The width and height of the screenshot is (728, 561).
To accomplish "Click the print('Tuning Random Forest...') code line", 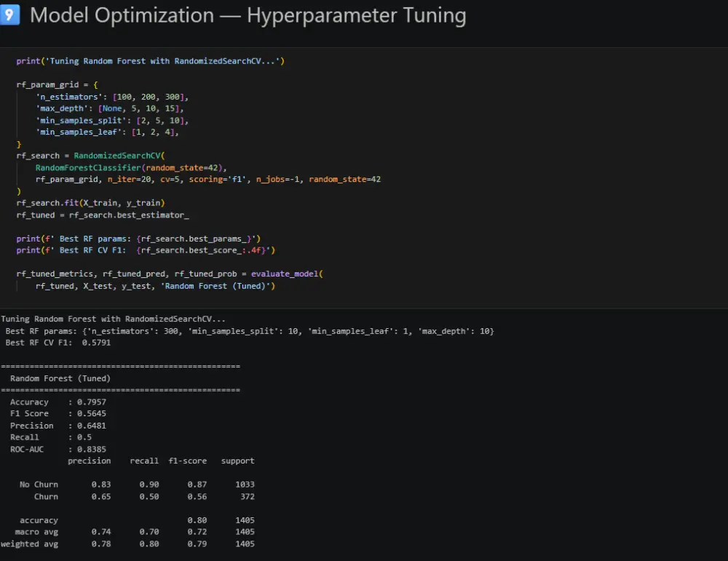I will click(151, 61).
